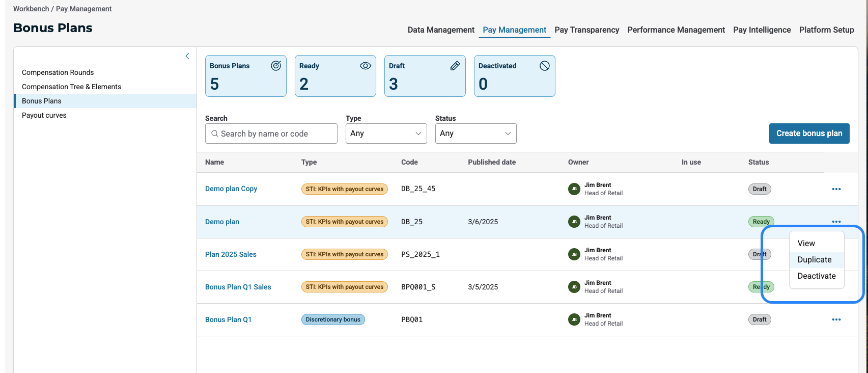Click the target icon on Bonus Plans card
The height and width of the screenshot is (373, 868).
click(276, 66)
